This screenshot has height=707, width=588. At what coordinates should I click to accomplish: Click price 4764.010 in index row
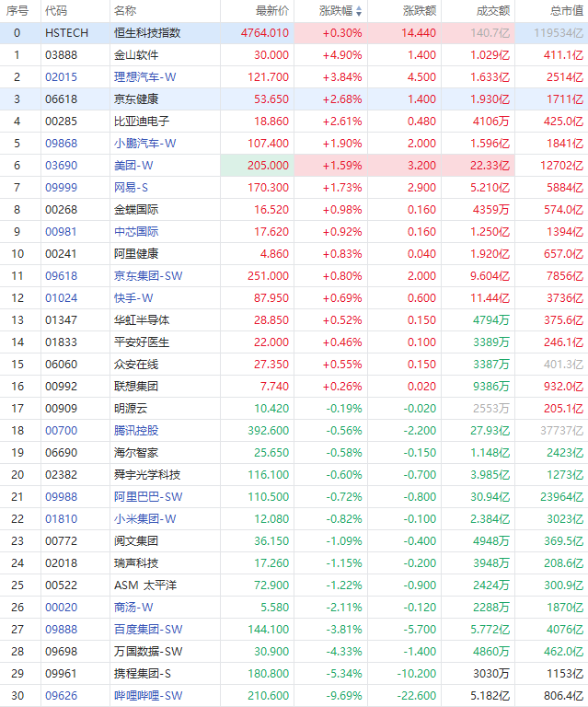point(265,33)
